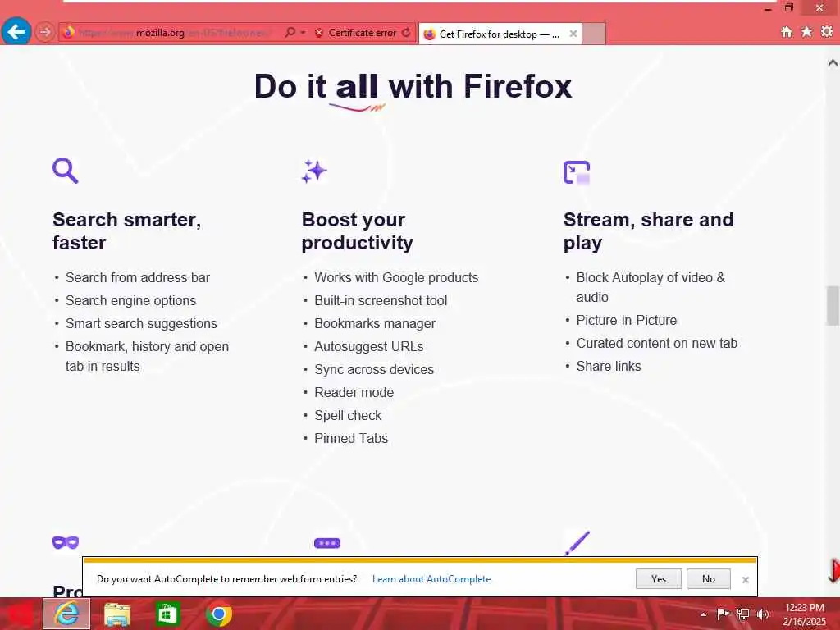This screenshot has width=840, height=630.
Task: Click 'Search smarter, faster' heading
Action: [x=127, y=231]
